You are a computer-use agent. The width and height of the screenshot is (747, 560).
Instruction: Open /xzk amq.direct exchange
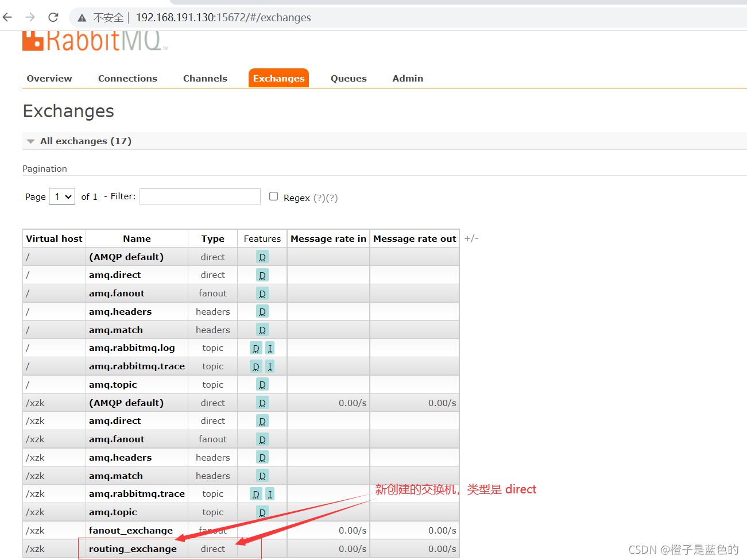click(x=115, y=421)
